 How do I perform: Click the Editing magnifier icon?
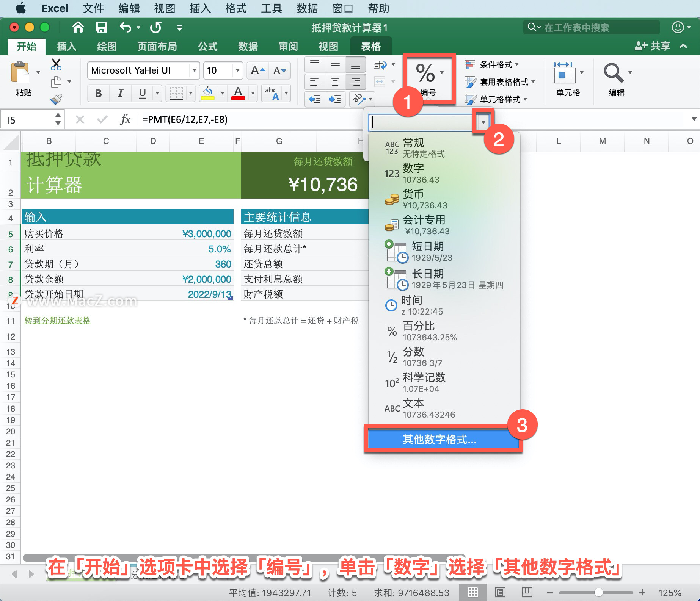(613, 72)
